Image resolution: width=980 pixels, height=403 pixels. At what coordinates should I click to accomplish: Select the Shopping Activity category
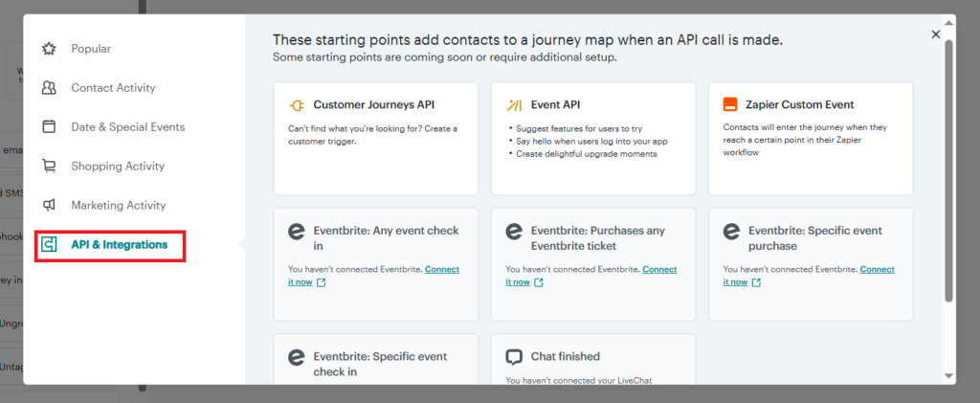118,167
